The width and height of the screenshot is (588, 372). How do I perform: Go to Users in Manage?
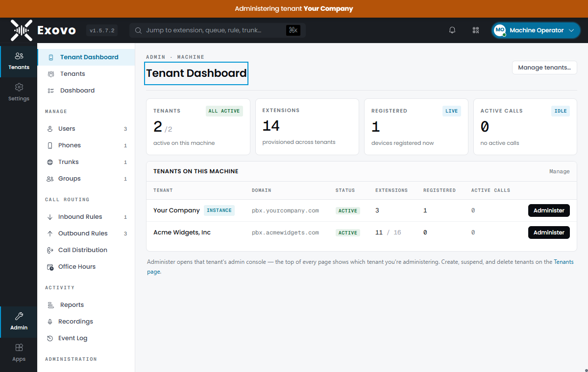point(86,129)
